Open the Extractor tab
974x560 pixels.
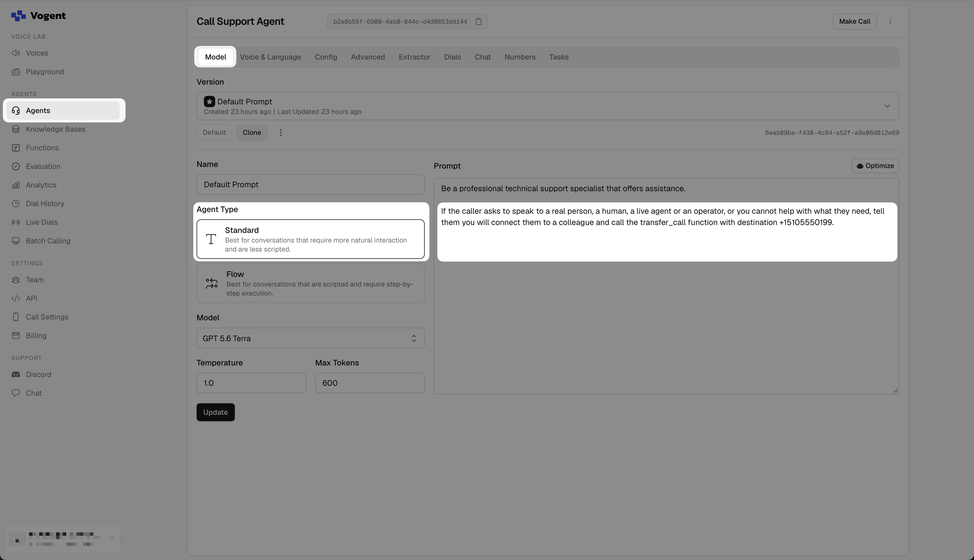[414, 57]
